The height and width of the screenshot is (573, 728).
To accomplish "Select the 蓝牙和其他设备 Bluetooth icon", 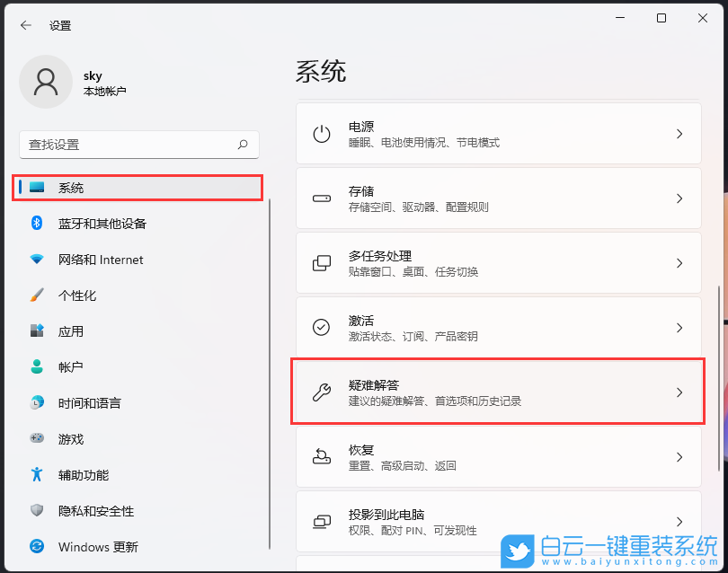I will point(37,224).
